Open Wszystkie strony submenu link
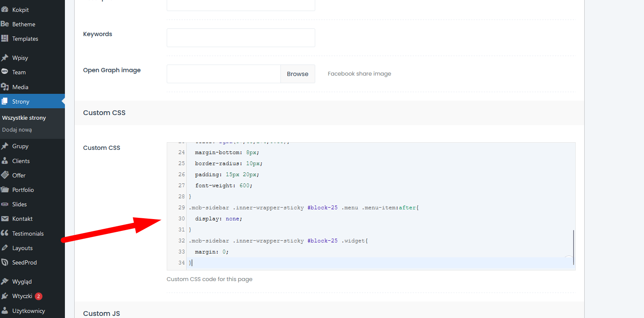Image resolution: width=644 pixels, height=318 pixels. [24, 118]
